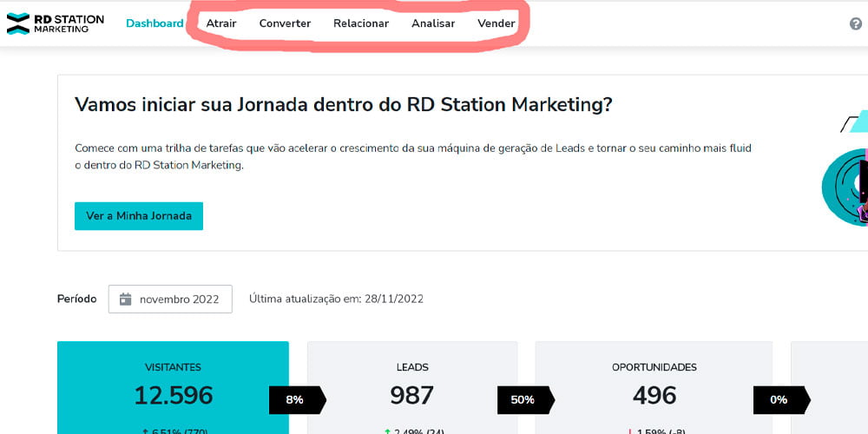Screen dimensions: 868x434
Task: Click the Ver a Minha Jornada button
Action: pos(139,216)
